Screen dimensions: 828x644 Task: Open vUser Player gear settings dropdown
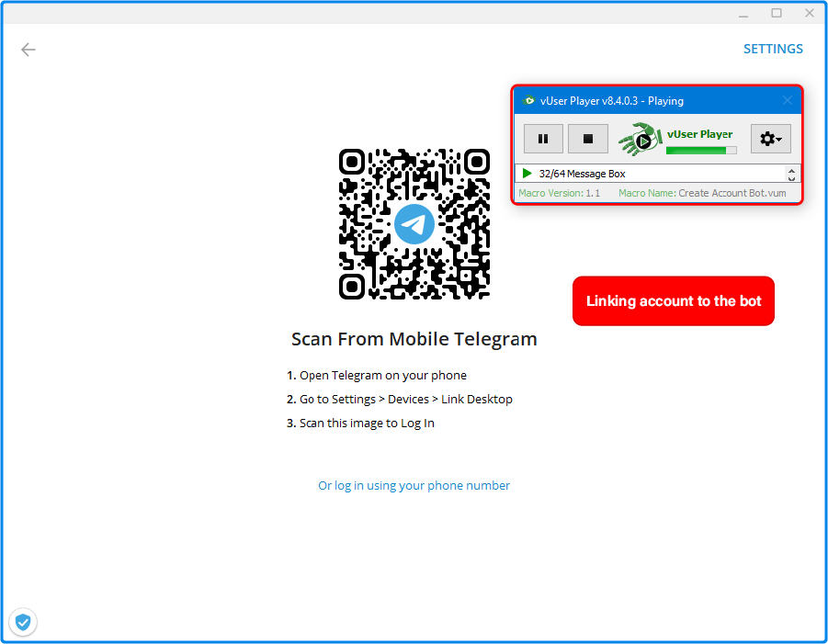point(770,139)
